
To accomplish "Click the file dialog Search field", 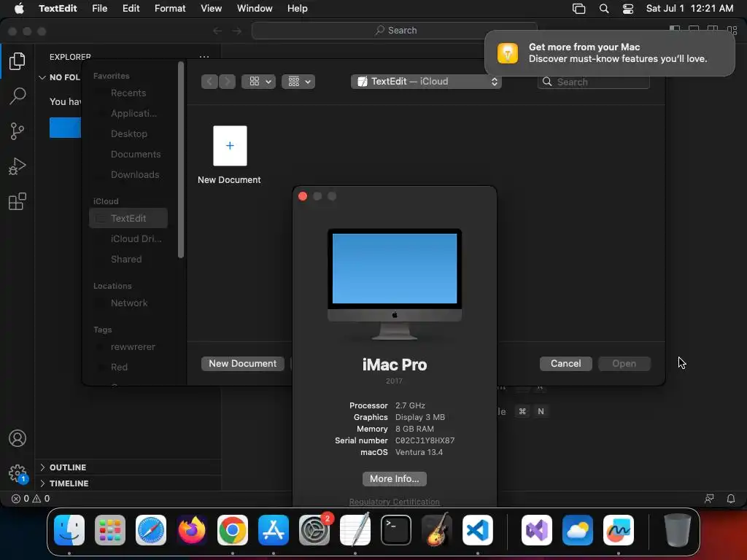I will (x=593, y=82).
